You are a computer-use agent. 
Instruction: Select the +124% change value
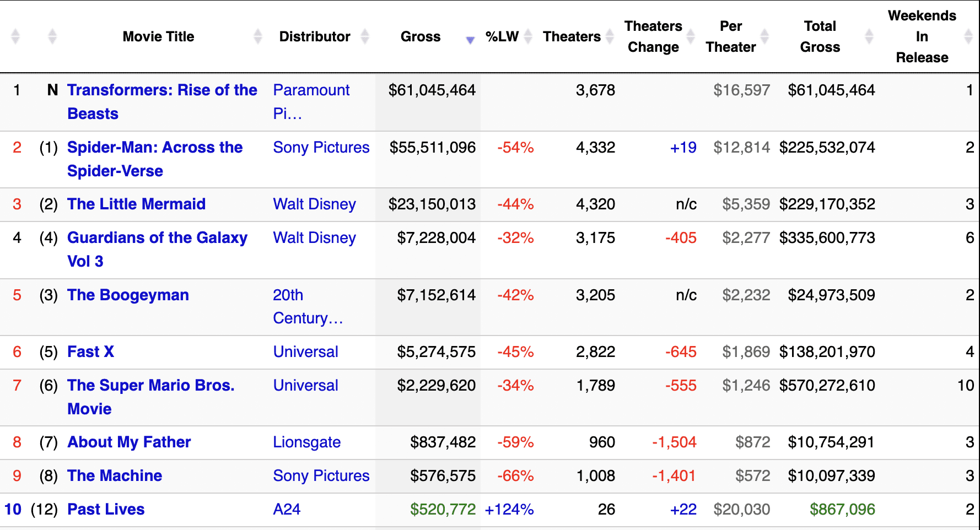click(509, 510)
